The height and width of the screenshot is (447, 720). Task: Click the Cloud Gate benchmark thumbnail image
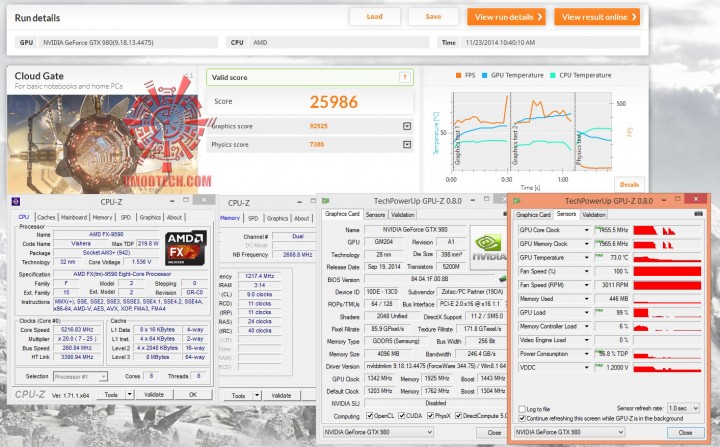[102, 144]
